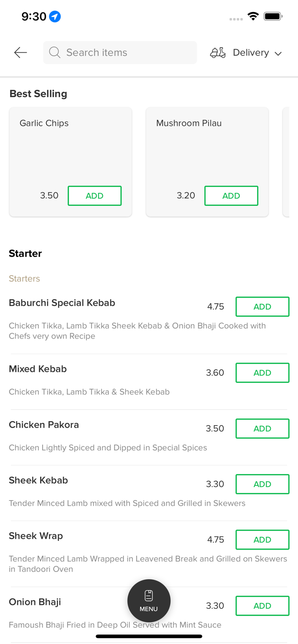Open the Baburchi Special Kebab item title

[x=62, y=303]
